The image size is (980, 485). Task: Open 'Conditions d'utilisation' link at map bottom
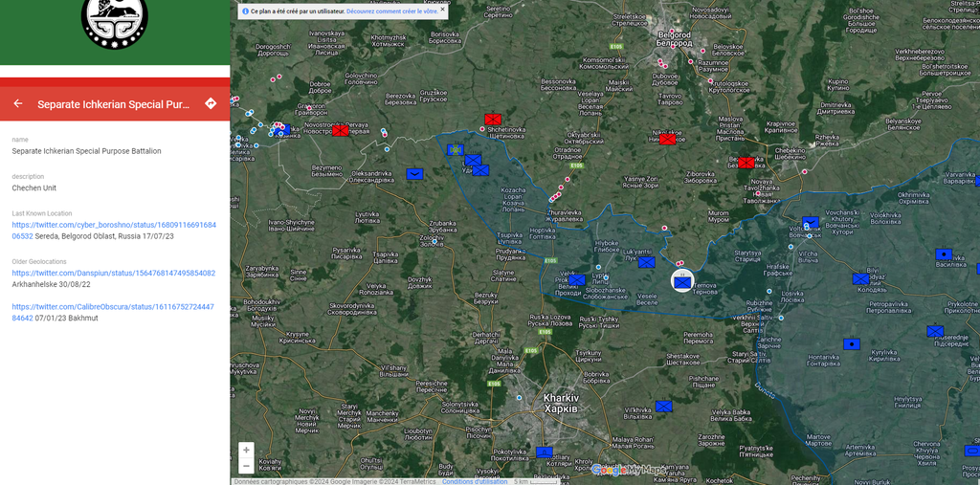pos(475,481)
